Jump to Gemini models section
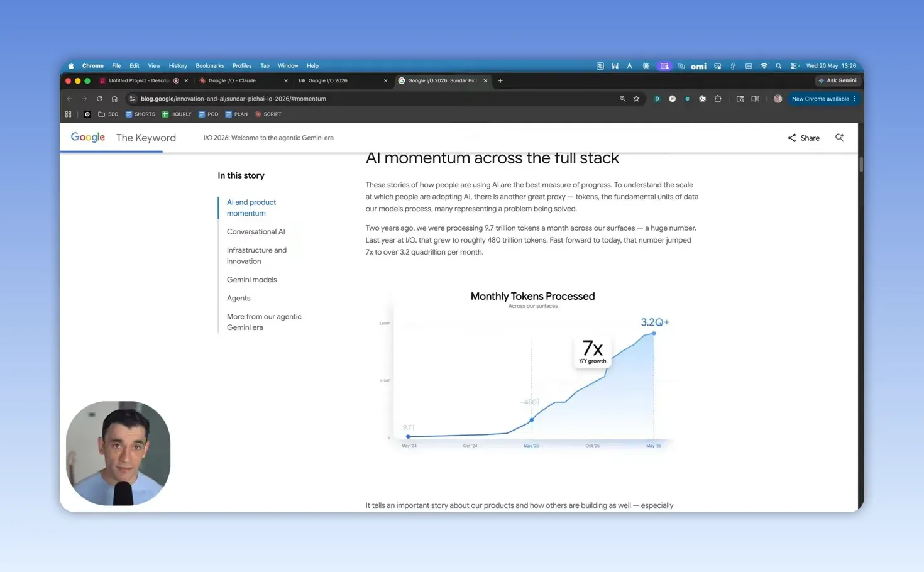This screenshot has height=572, width=924. (x=251, y=280)
